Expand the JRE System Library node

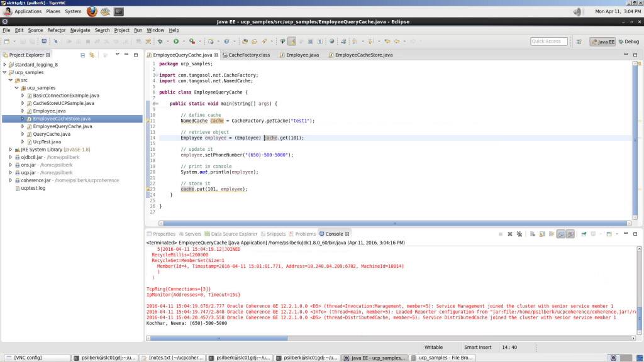tap(10, 150)
